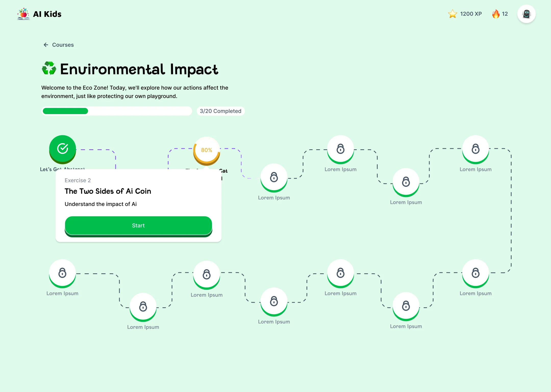Click the Environmental Impact heading
Viewport: 551px width, 392px height.
pyautogui.click(x=139, y=69)
